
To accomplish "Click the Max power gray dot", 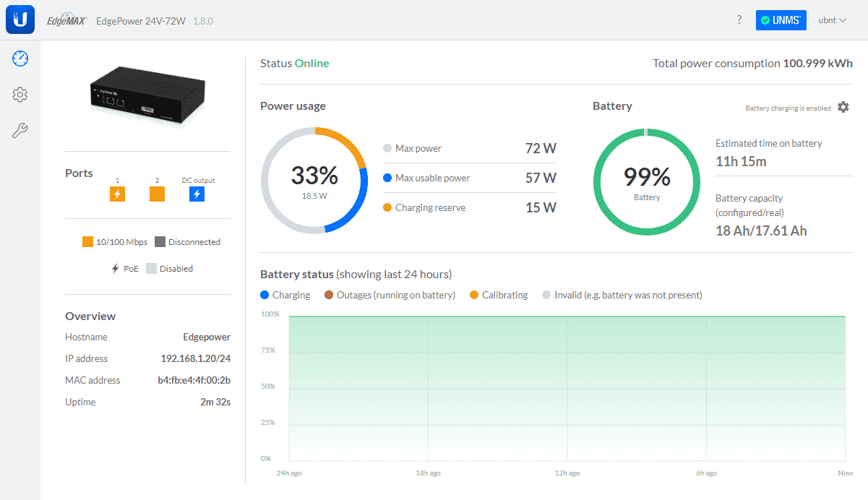I will (387, 149).
